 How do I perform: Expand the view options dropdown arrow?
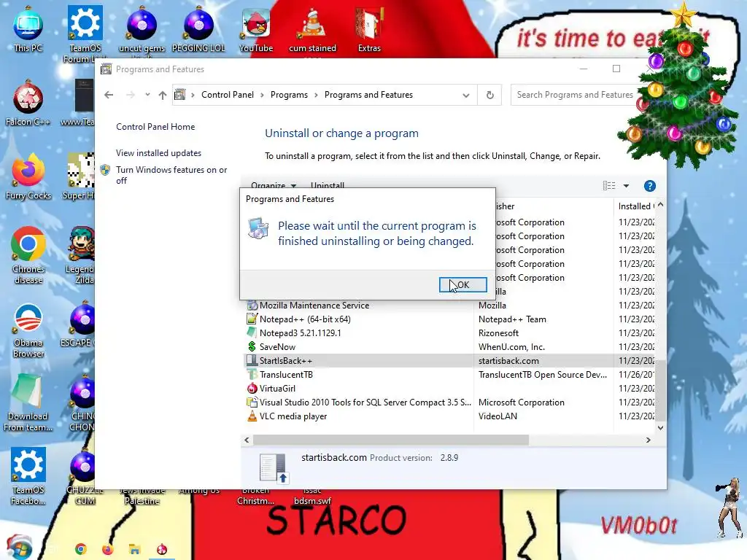626,186
